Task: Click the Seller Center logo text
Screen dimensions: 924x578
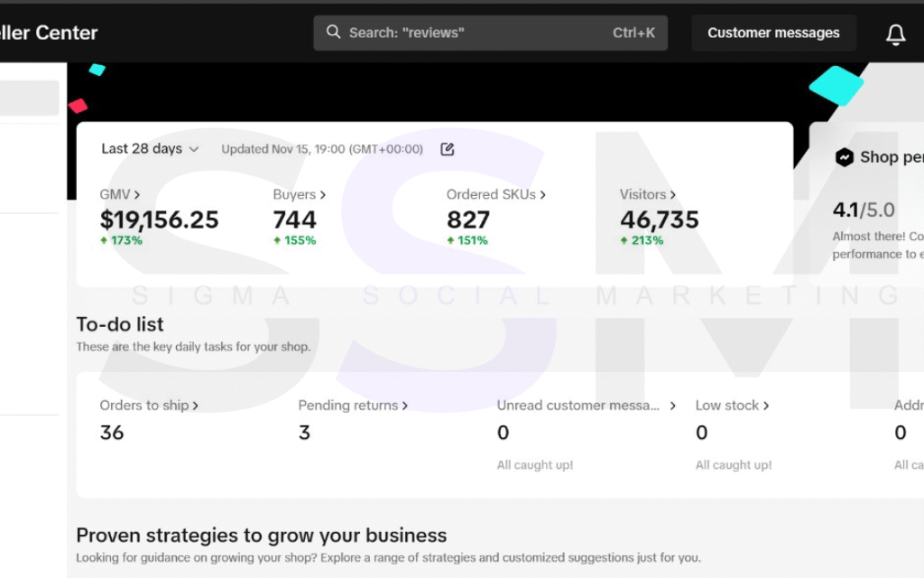Action: click(49, 33)
